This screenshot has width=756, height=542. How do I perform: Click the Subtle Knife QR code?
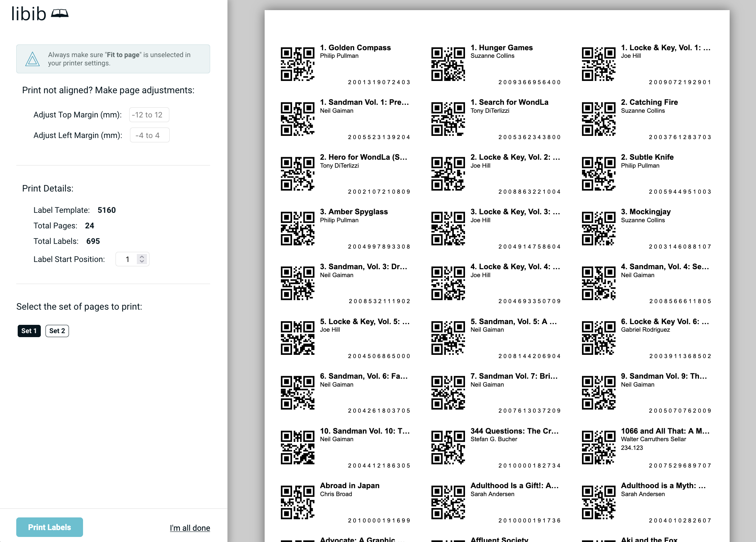[x=598, y=173]
